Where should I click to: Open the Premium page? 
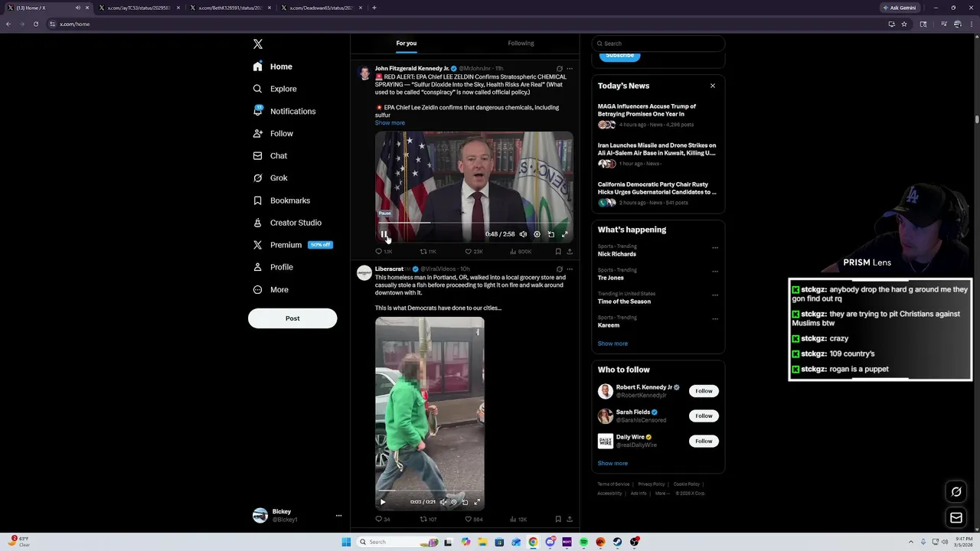point(292,245)
